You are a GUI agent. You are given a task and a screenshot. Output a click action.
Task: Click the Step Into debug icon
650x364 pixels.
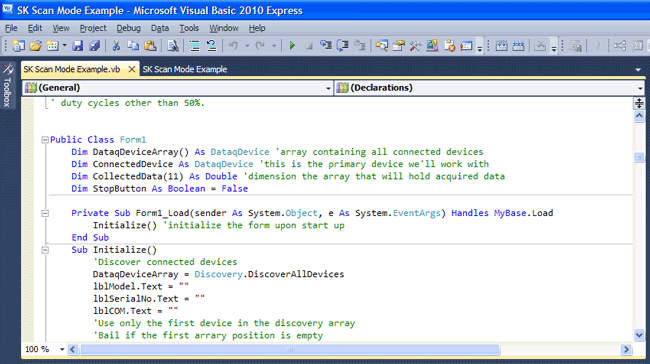[x=326, y=46]
